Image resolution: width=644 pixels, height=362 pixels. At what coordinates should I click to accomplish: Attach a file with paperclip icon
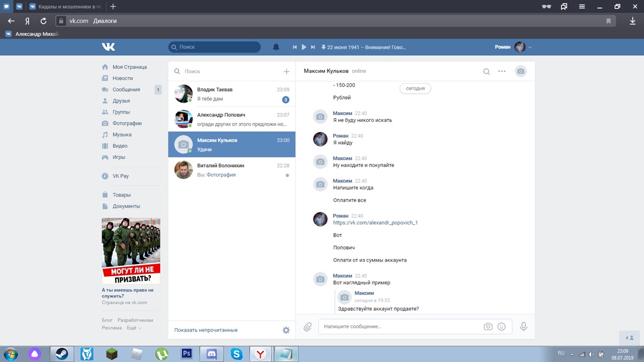(x=307, y=327)
